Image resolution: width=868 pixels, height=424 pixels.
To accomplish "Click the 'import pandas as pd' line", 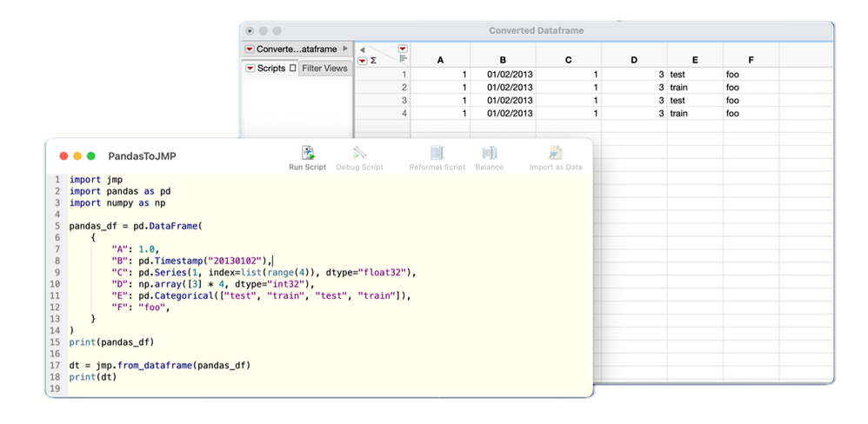I will pyautogui.click(x=120, y=191).
